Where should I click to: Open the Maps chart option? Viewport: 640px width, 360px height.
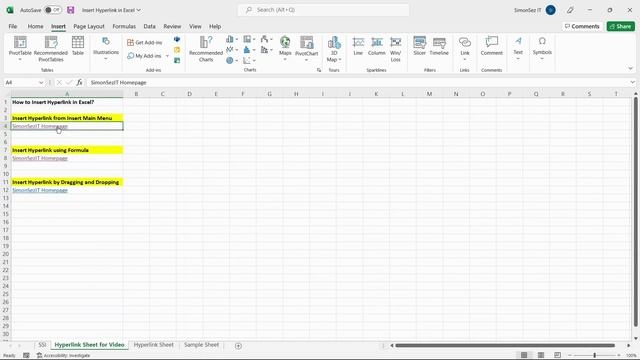285,48
